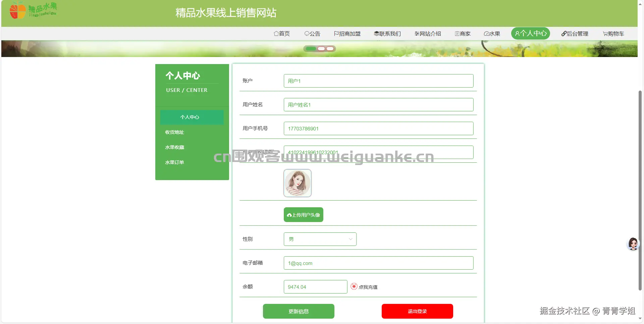Viewport: 644px width, 324px height.
Task: Select the second carousel indicator dot
Action: coord(321,49)
